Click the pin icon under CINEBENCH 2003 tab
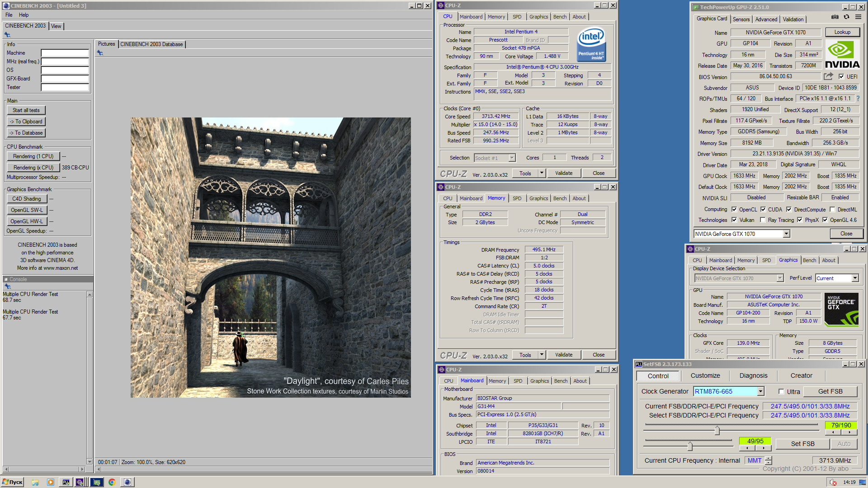 (7, 35)
